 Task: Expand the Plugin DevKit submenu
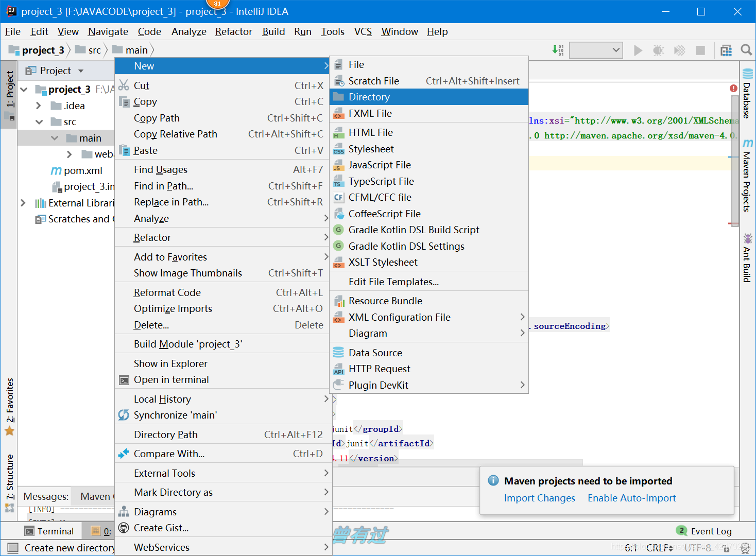pyautogui.click(x=429, y=385)
